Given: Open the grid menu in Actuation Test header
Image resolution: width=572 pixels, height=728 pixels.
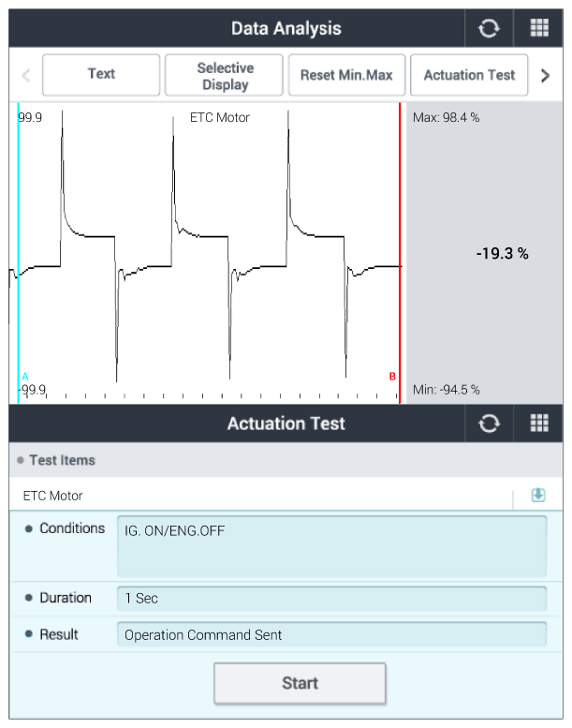Looking at the screenshot, I should coord(539,423).
